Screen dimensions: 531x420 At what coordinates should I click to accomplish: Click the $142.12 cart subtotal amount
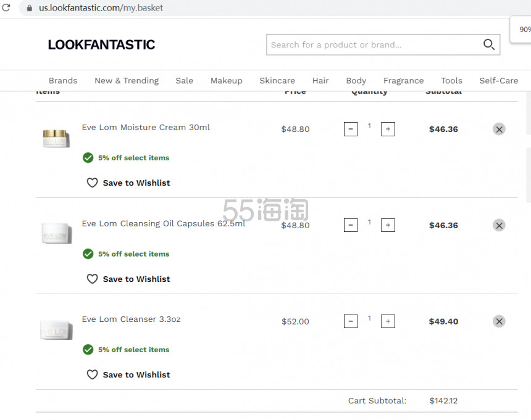click(443, 401)
